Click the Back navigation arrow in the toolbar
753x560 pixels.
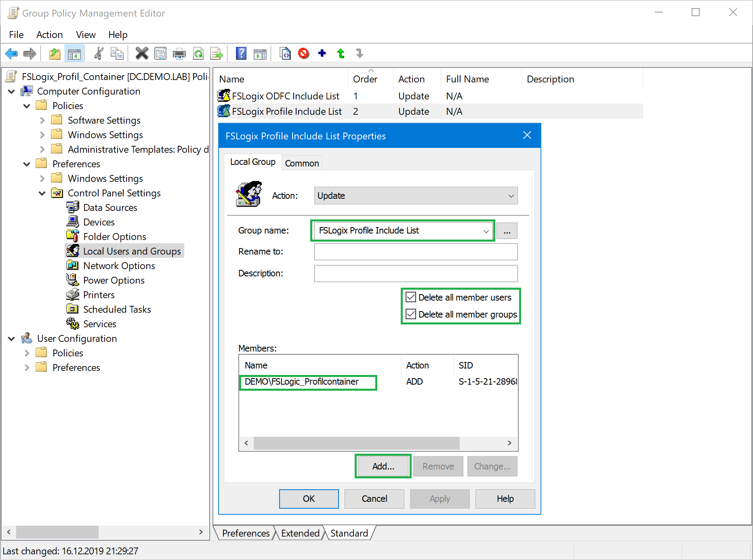(x=11, y=54)
